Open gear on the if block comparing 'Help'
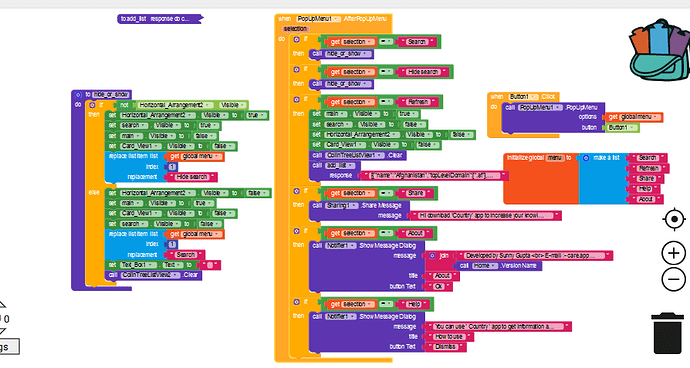The image size is (690, 368). 297,302
